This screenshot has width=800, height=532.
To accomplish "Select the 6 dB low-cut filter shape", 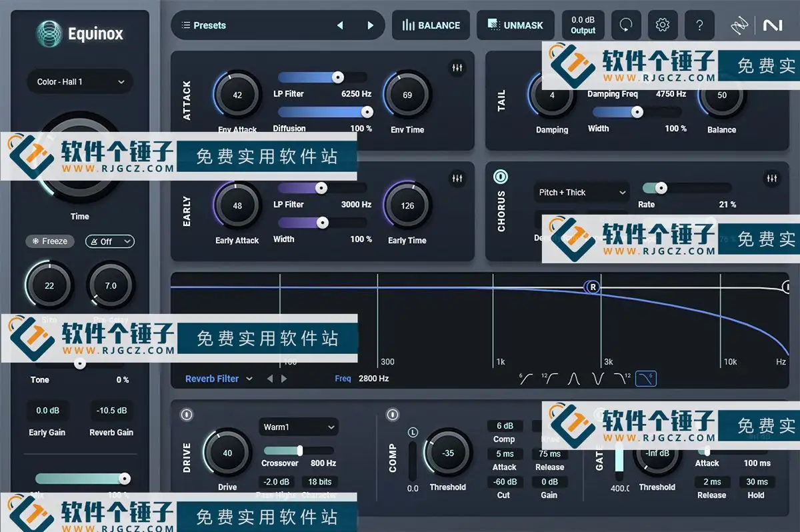I will click(525, 379).
